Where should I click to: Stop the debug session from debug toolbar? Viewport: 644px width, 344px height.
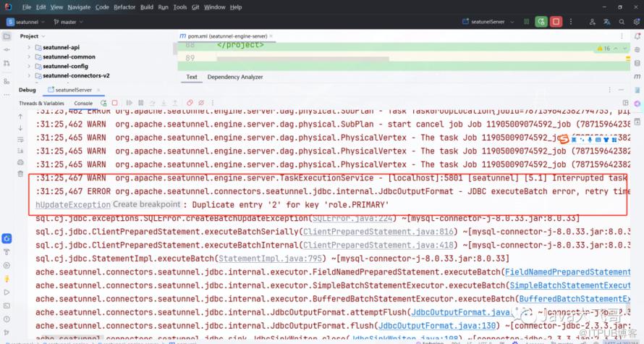pos(115,103)
